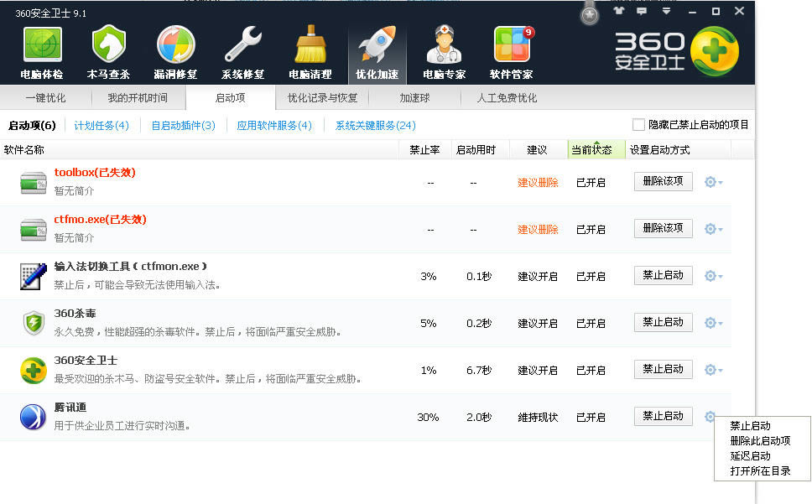Image resolution: width=812 pixels, height=504 pixels.
Task: Choose 延迟启动 from the context menu
Action: 750,456
